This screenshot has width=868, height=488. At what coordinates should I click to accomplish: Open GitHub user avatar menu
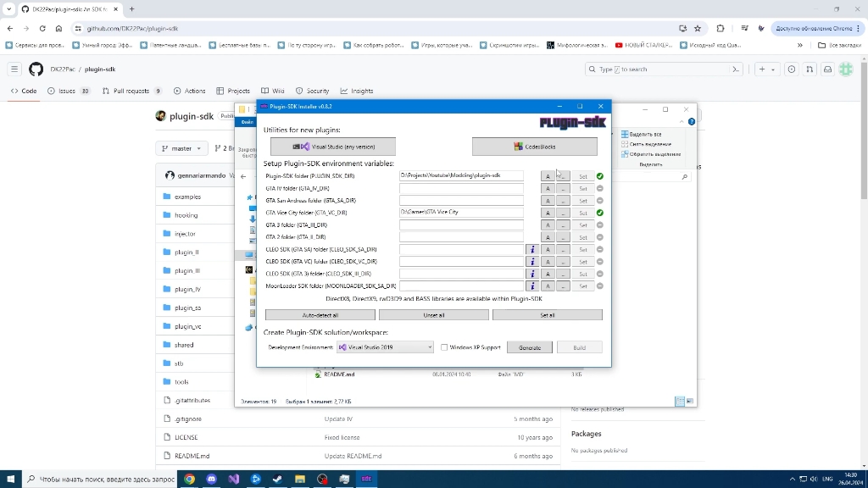coord(846,69)
